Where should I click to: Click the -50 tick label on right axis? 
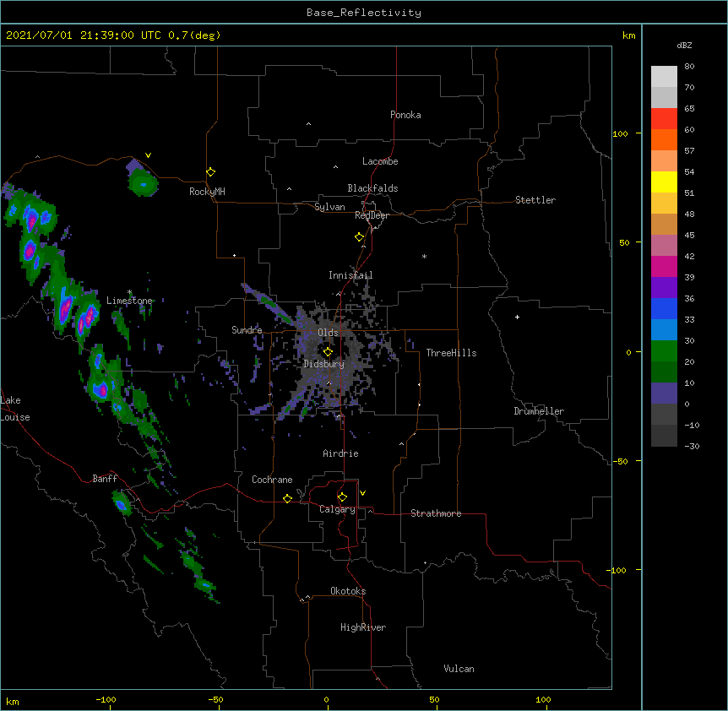click(x=620, y=461)
